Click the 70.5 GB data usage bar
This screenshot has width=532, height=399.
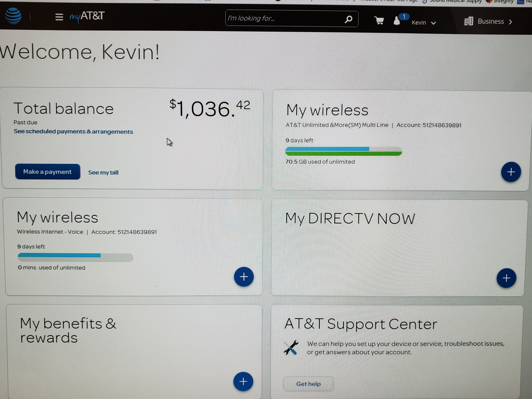pos(343,151)
